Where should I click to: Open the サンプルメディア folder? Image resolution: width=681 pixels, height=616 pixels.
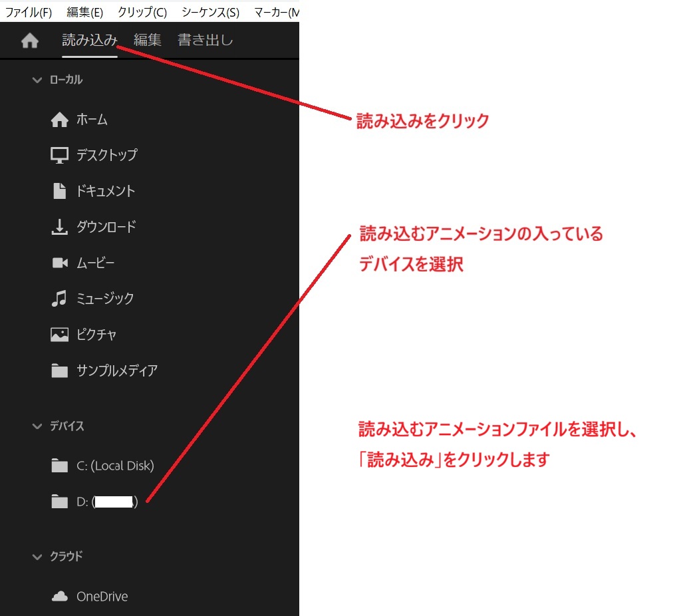point(116,371)
